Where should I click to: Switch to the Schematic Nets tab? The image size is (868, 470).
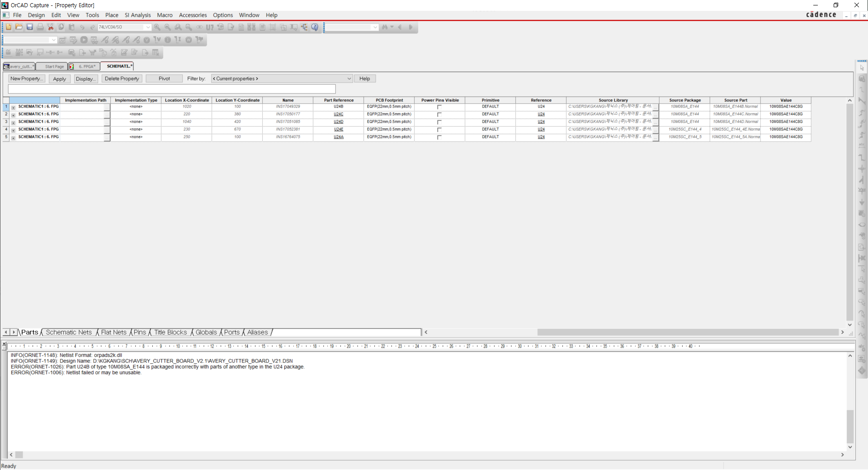[x=69, y=332]
